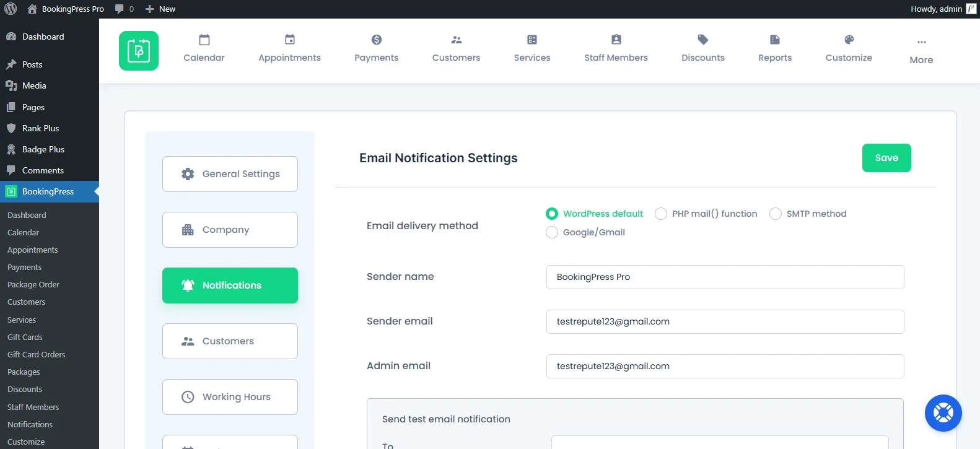Click the WordPress logo icon
The height and width of the screenshot is (449, 980).
click(x=11, y=9)
